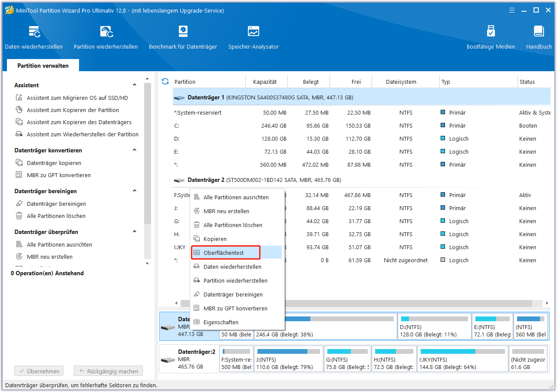
Task: Select the Datenträger 1 KINGSTON row
Action: (361, 98)
